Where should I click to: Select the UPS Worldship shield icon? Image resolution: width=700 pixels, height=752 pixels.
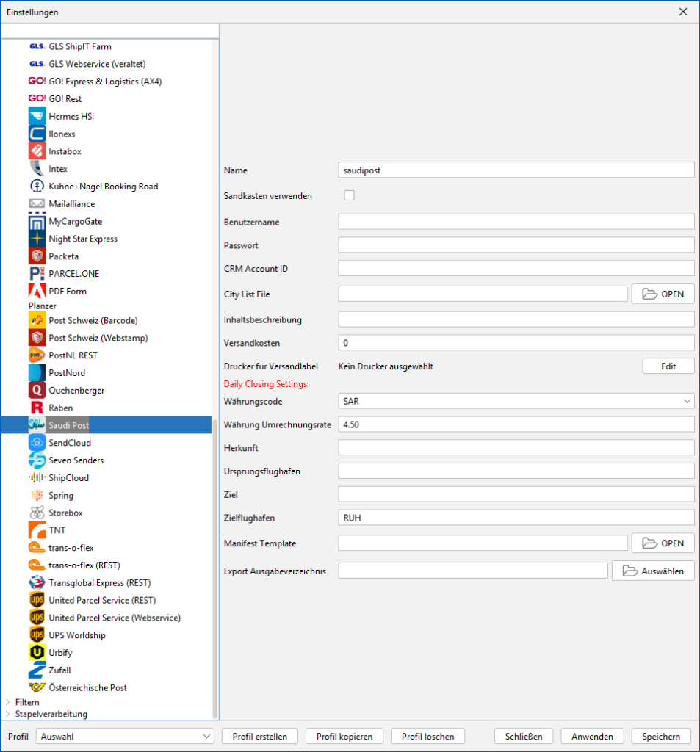coord(37,635)
